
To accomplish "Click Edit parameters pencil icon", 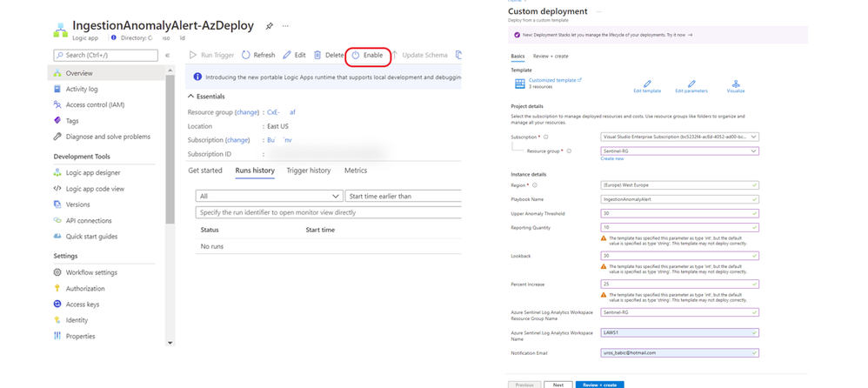I will click(691, 84).
